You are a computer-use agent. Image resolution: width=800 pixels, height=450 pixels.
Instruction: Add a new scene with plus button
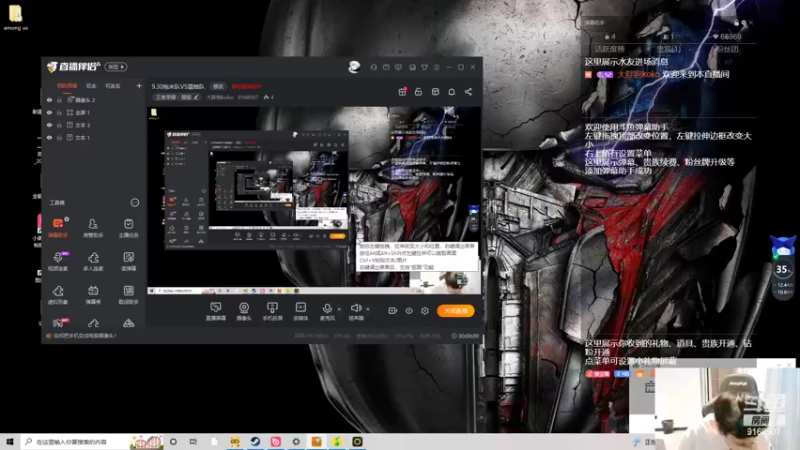tap(139, 86)
